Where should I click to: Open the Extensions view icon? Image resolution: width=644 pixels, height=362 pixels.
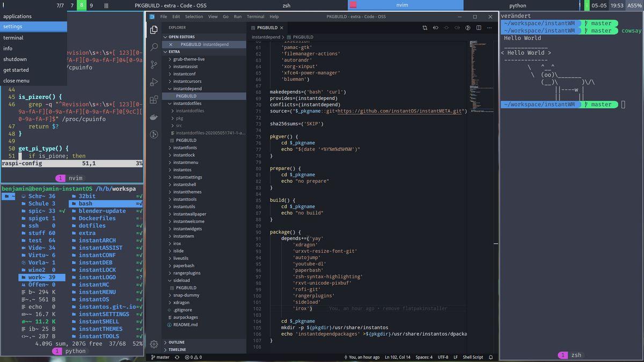154,99
